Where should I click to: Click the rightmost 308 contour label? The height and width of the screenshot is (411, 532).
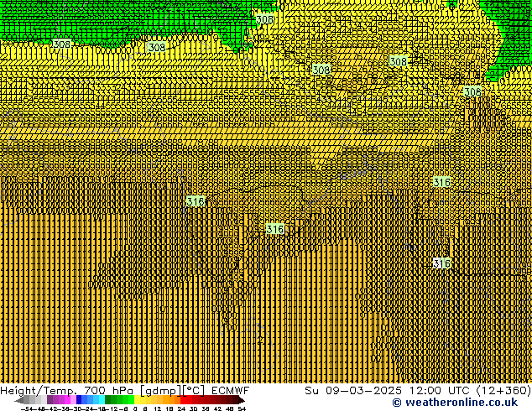[x=472, y=91]
